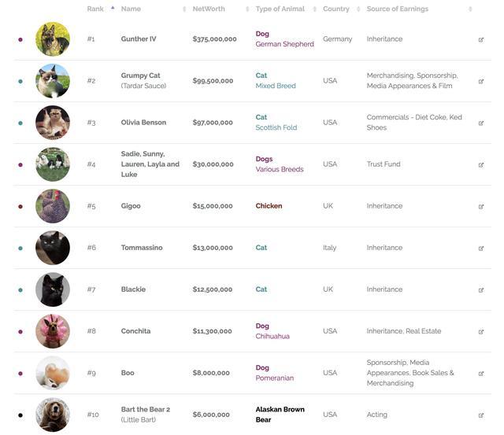Sort by Type of Animal header

tap(280, 9)
